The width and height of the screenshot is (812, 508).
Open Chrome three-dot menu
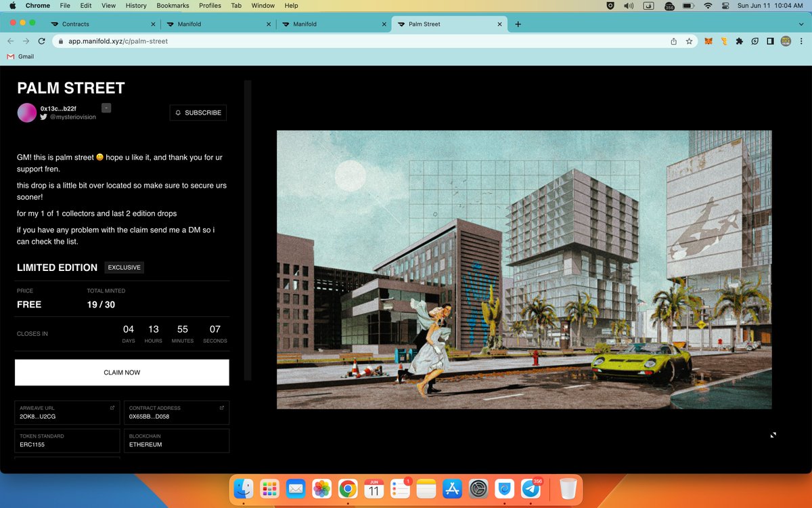tap(800, 41)
